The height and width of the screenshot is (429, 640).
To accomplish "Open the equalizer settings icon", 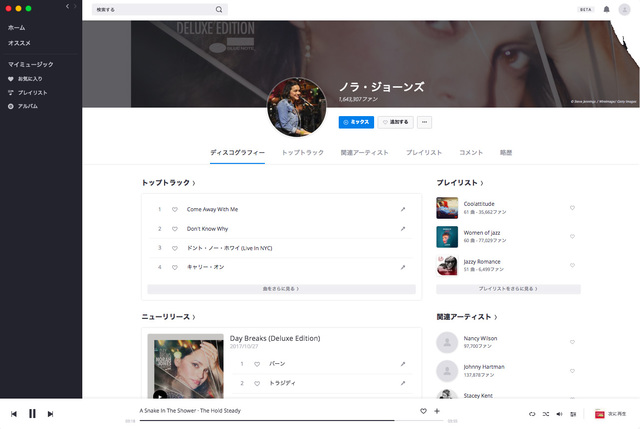I will [573, 414].
